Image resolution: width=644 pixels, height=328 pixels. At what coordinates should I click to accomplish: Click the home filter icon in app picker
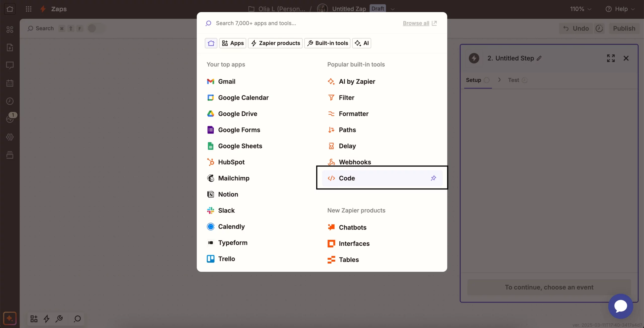[x=211, y=43]
